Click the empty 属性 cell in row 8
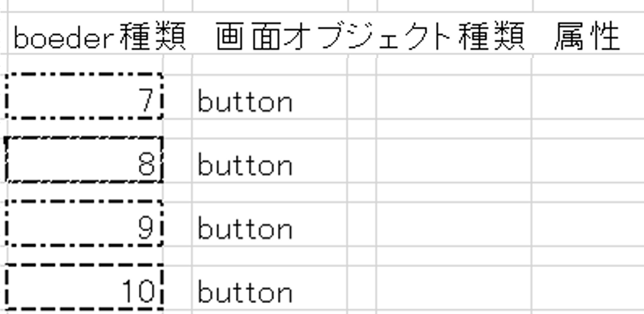The height and width of the screenshot is (314, 644). coord(589,160)
